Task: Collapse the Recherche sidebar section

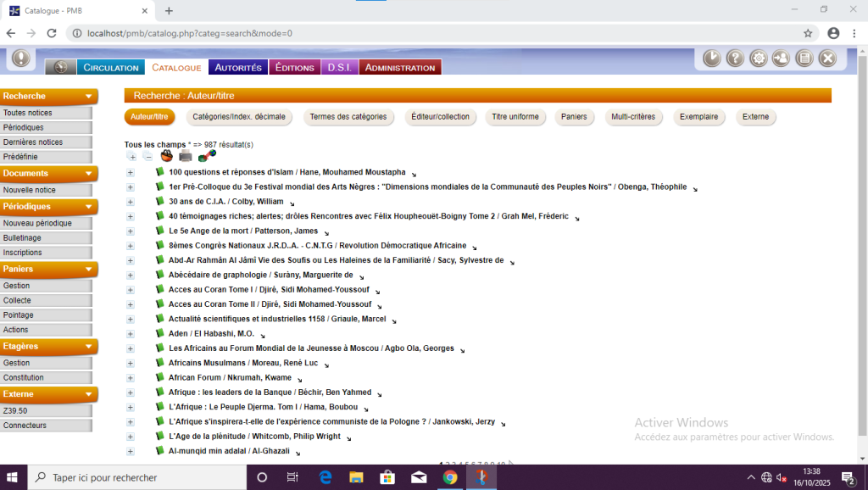Action: pyautogui.click(x=88, y=97)
